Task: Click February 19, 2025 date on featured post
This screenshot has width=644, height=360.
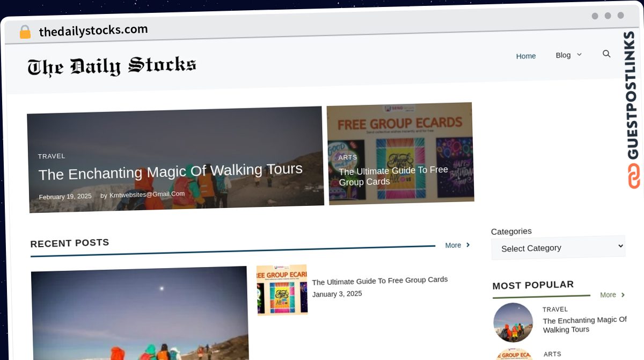Action: point(65,197)
